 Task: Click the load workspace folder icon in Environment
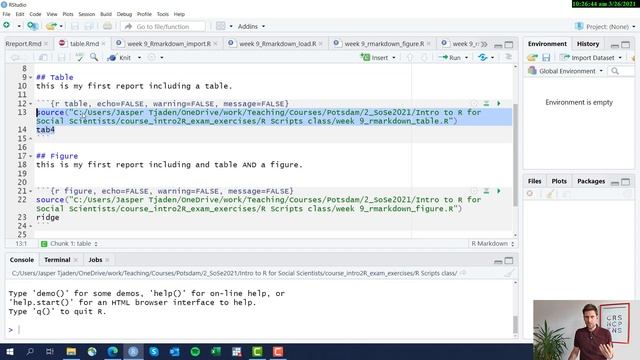coord(532,58)
